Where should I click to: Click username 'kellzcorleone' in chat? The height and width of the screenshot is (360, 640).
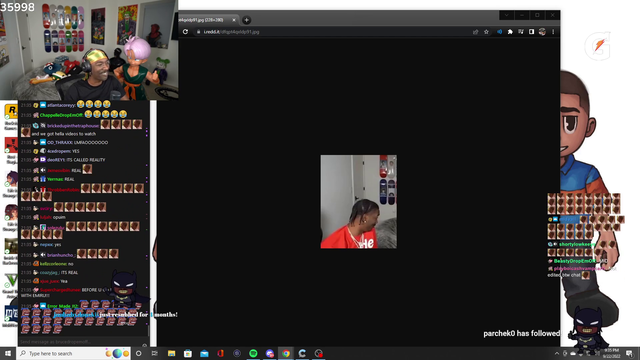pyautogui.click(x=53, y=264)
